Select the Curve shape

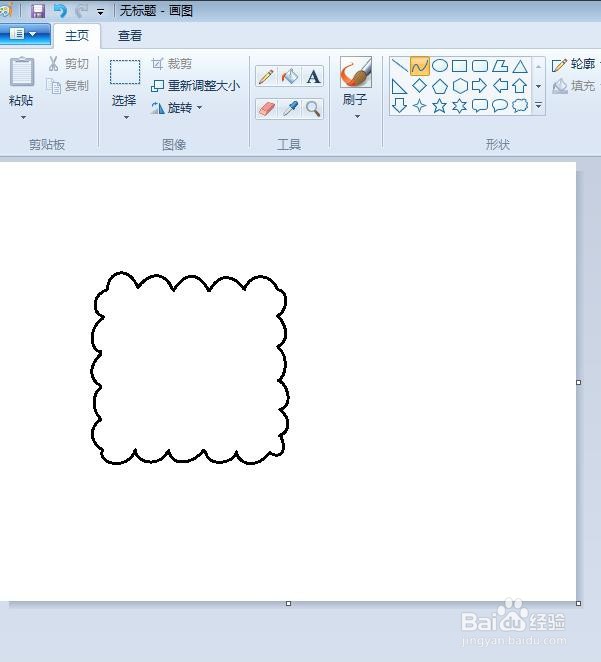[420, 66]
